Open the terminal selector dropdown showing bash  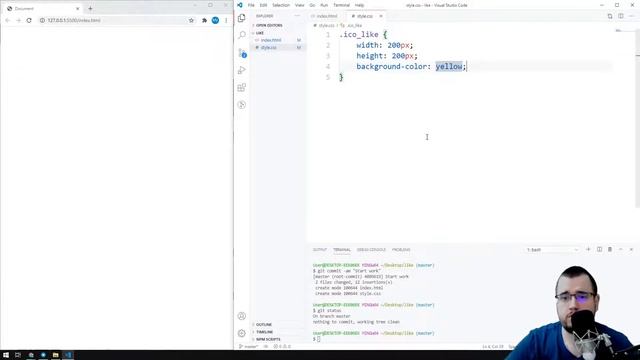[552, 249]
